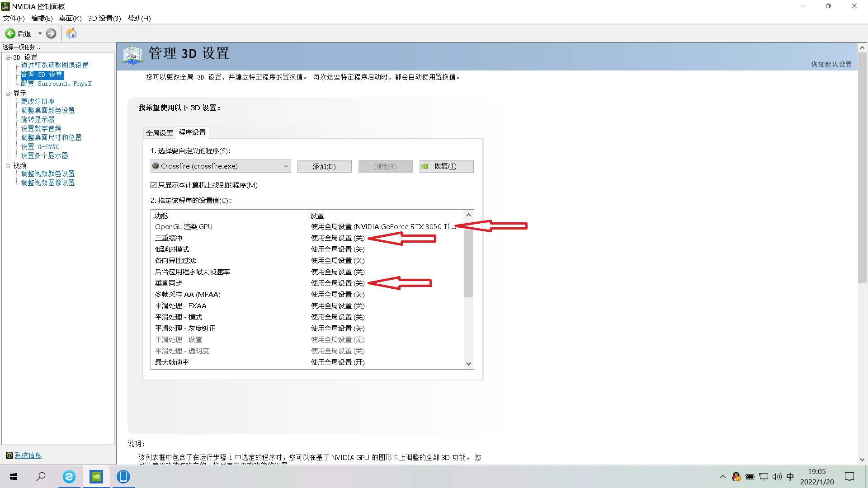Screen dimensions: 868x488
Task: Select the 多帧采样 AA (MFAA) row
Action: 307,295
